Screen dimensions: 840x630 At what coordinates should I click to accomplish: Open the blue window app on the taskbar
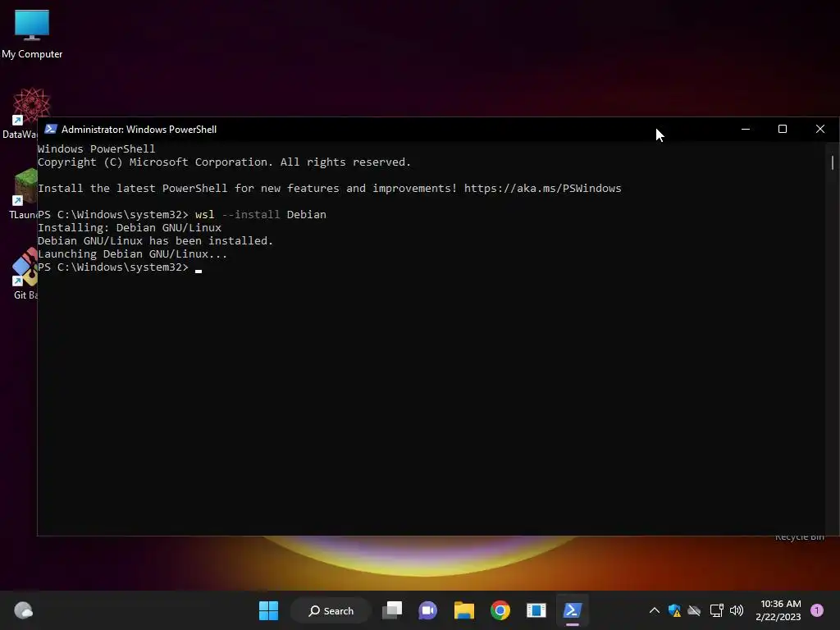click(536, 610)
